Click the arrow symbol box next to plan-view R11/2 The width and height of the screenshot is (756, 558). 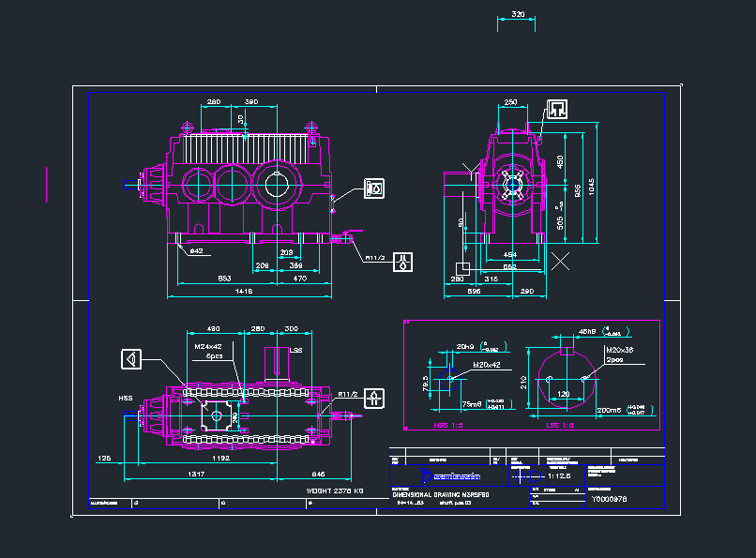pos(374,399)
